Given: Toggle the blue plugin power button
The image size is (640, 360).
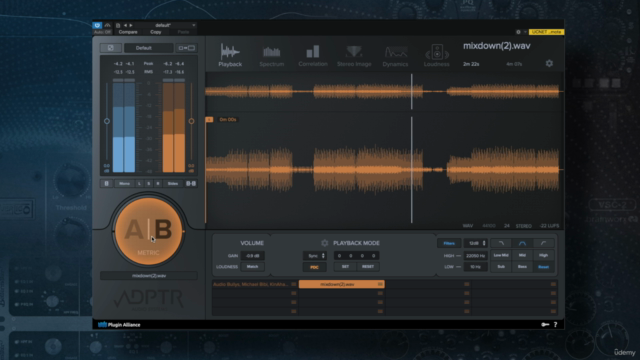Looking at the screenshot, I should coord(97,25).
